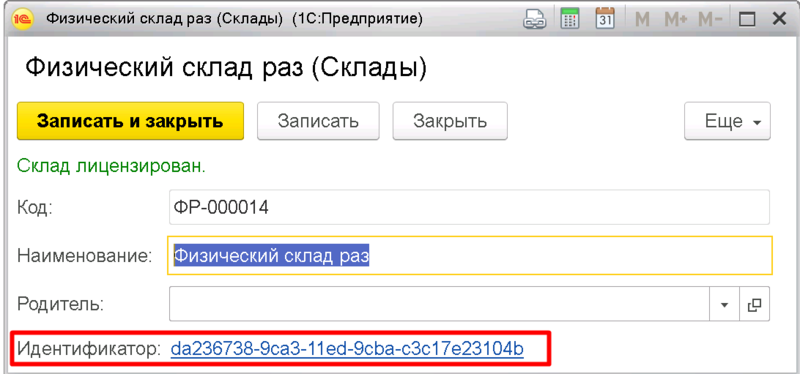Open the calculator icon in title bar
800x374 pixels.
point(570,19)
